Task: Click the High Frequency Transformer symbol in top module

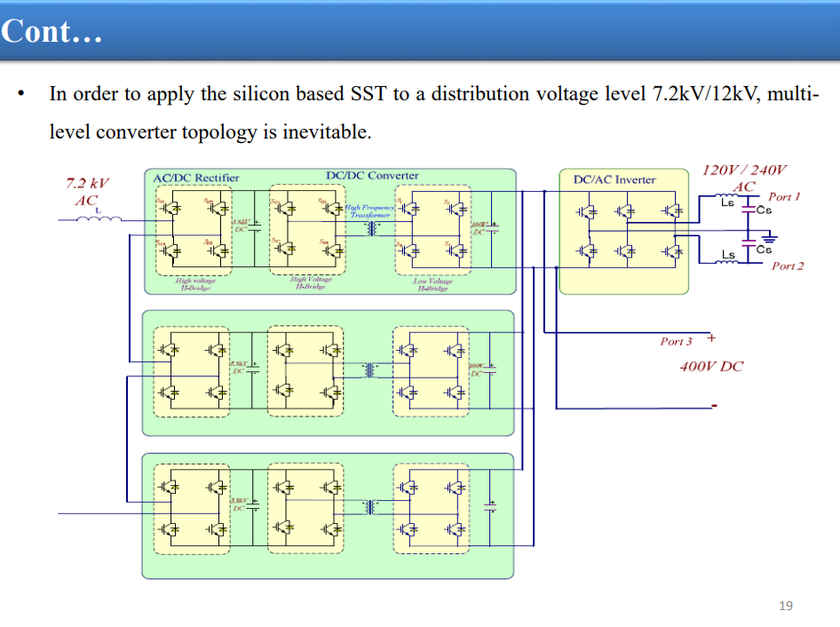Action: (x=370, y=228)
